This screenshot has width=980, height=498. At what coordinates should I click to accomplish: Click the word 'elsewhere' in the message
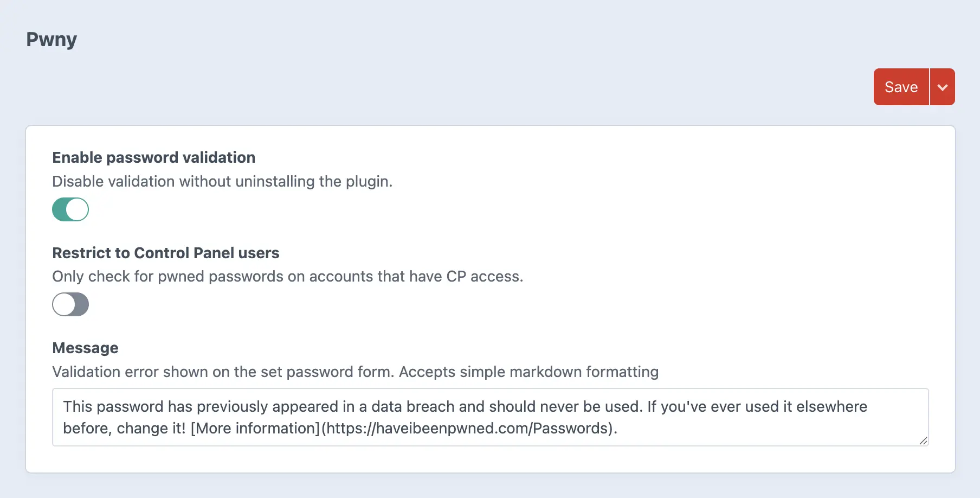click(831, 407)
